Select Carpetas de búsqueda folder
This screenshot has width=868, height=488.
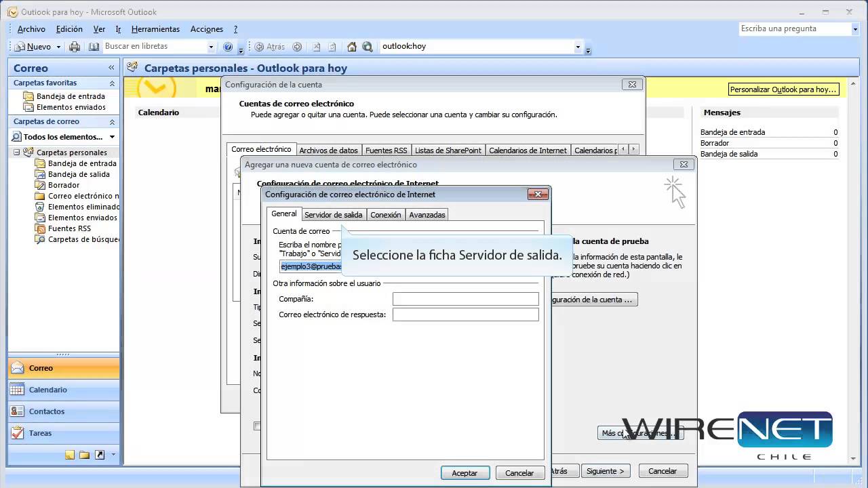pos(77,239)
